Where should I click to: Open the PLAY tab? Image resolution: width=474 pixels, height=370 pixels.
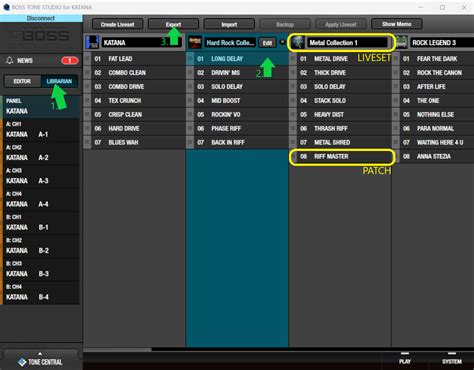[x=405, y=360]
